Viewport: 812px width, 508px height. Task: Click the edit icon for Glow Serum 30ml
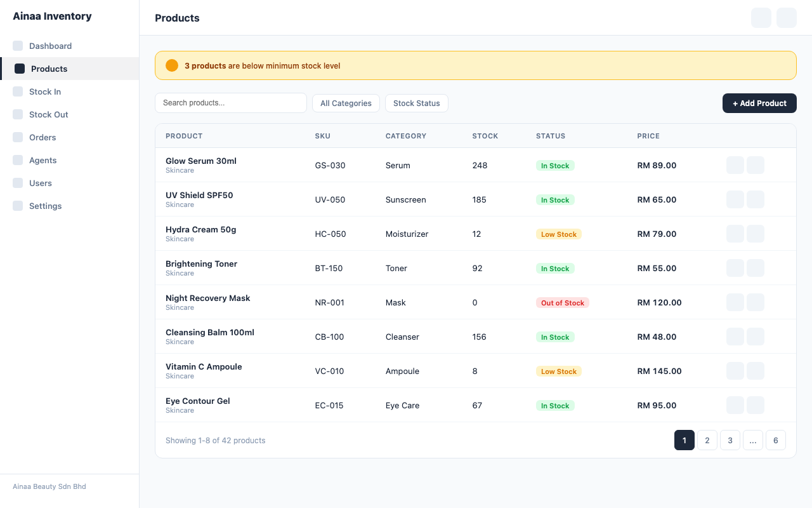click(735, 165)
